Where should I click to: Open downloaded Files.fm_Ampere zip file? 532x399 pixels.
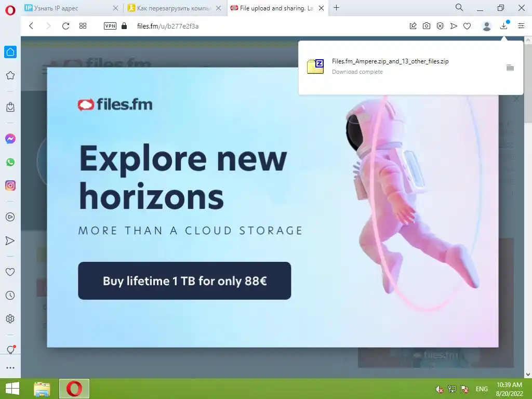[x=390, y=61]
